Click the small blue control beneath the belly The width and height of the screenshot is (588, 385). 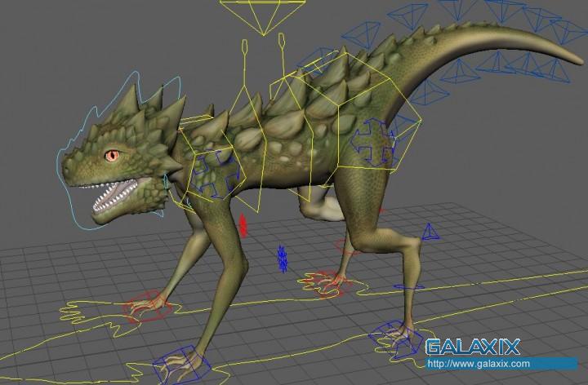click(282, 259)
